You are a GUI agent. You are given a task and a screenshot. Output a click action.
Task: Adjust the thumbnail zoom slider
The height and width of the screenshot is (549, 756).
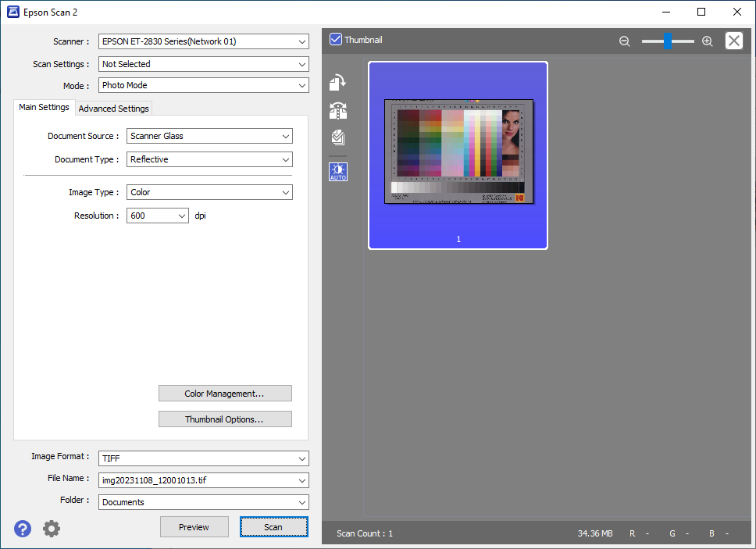[668, 41]
